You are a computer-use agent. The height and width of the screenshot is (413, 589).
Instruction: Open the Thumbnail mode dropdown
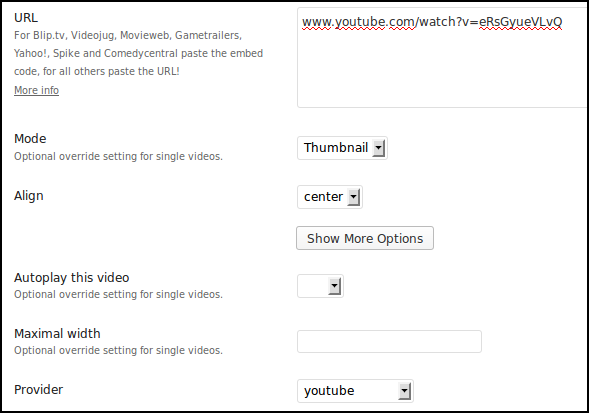(x=342, y=148)
